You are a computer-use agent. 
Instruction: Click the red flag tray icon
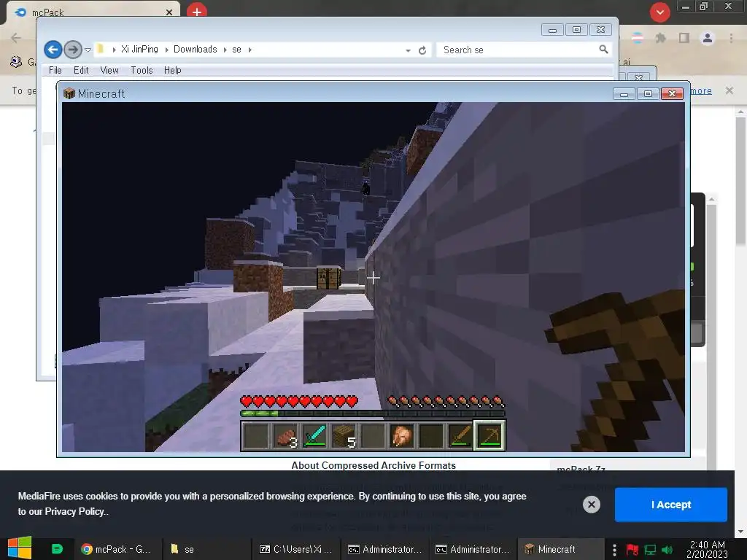(632, 550)
